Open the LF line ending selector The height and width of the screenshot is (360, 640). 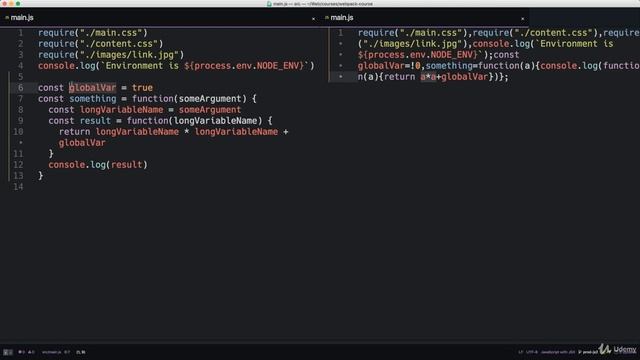pyautogui.click(x=520, y=352)
